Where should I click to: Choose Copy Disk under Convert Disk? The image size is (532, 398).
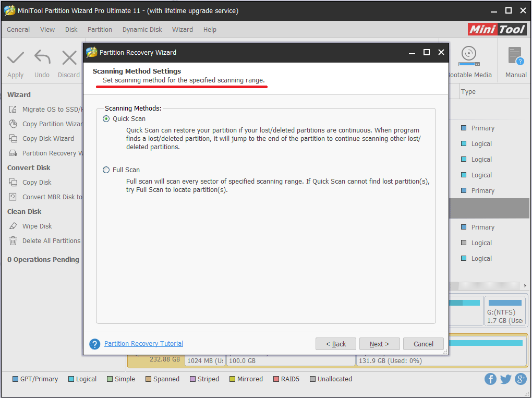(x=30, y=182)
